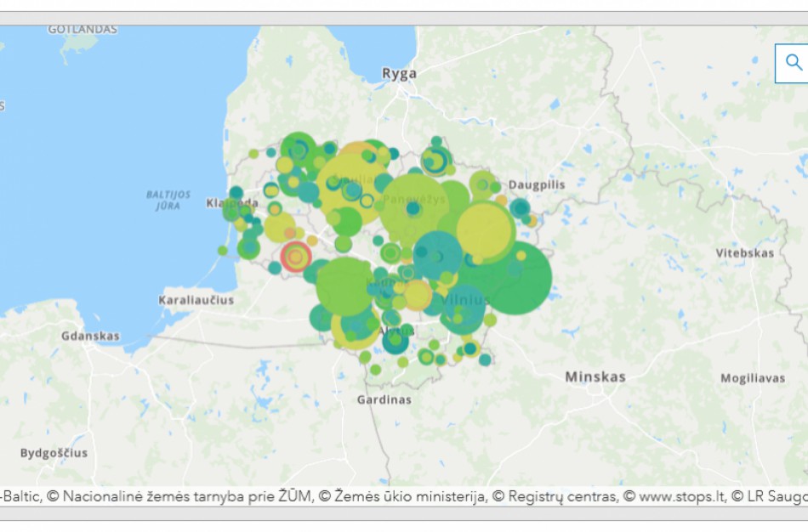Open the map search tool

(794, 61)
